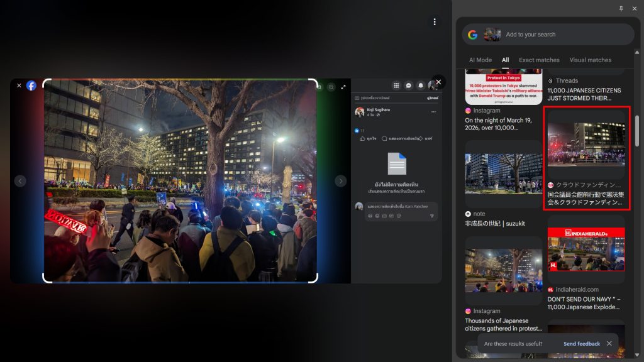Open the indiaherald.com result thumbnail

click(x=586, y=250)
